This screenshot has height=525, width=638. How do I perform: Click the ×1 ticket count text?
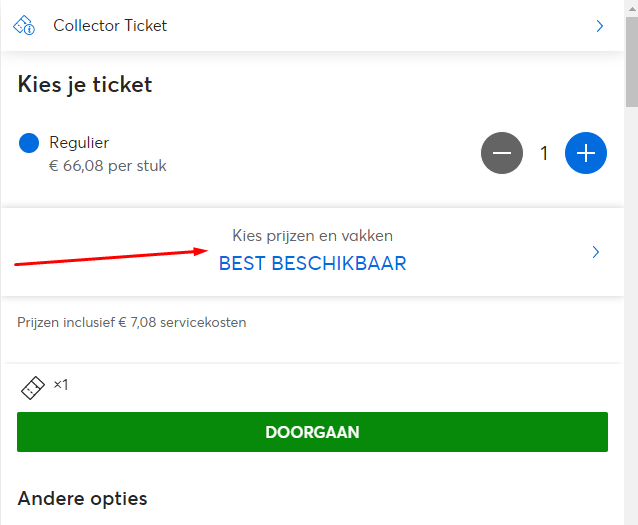(x=61, y=385)
